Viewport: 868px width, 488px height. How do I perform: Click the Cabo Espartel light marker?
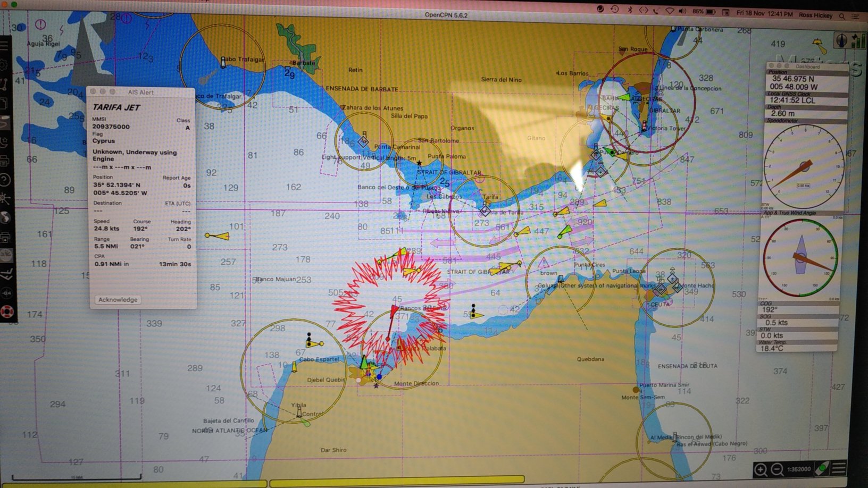coord(294,367)
